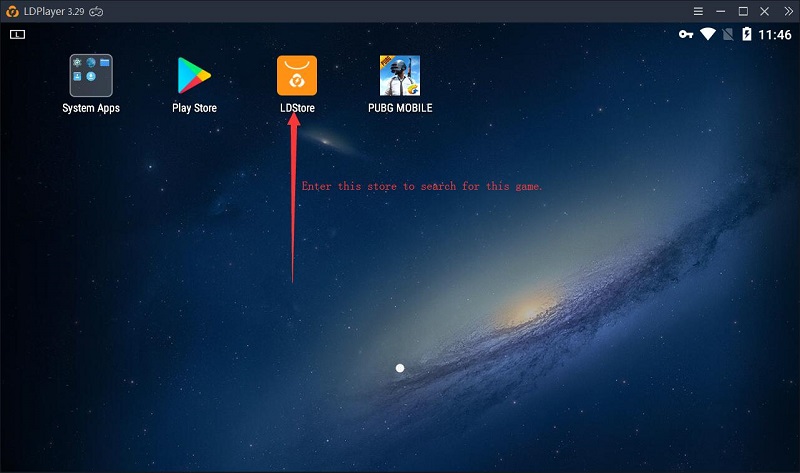This screenshot has width=800, height=473.
Task: Click the LDPlayer logo in title bar
Action: pos(12,11)
